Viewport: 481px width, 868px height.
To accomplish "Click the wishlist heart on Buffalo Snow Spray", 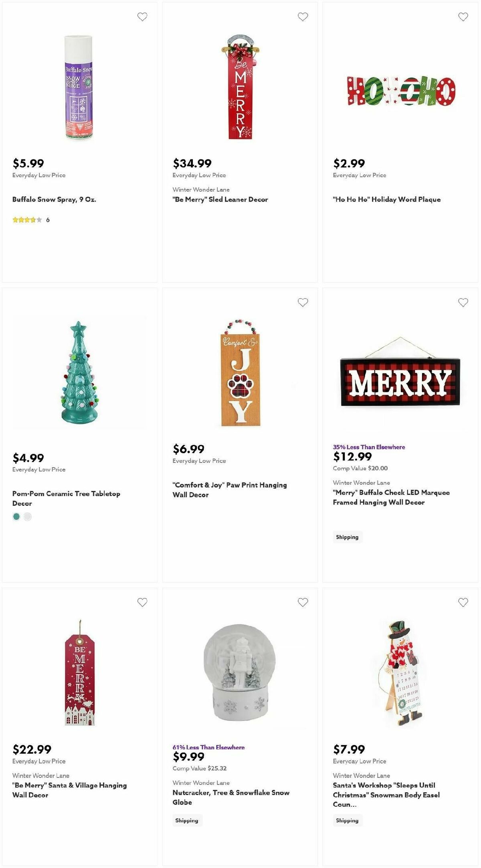I will point(142,16).
